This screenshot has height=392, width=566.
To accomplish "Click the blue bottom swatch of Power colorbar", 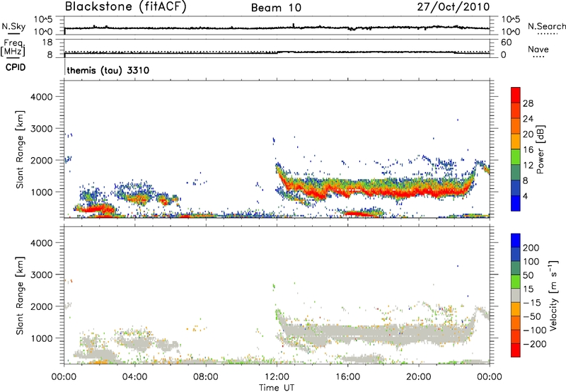I will (x=516, y=203).
